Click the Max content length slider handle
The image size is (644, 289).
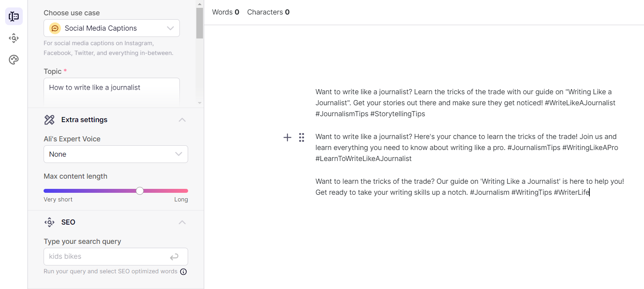[x=140, y=191]
